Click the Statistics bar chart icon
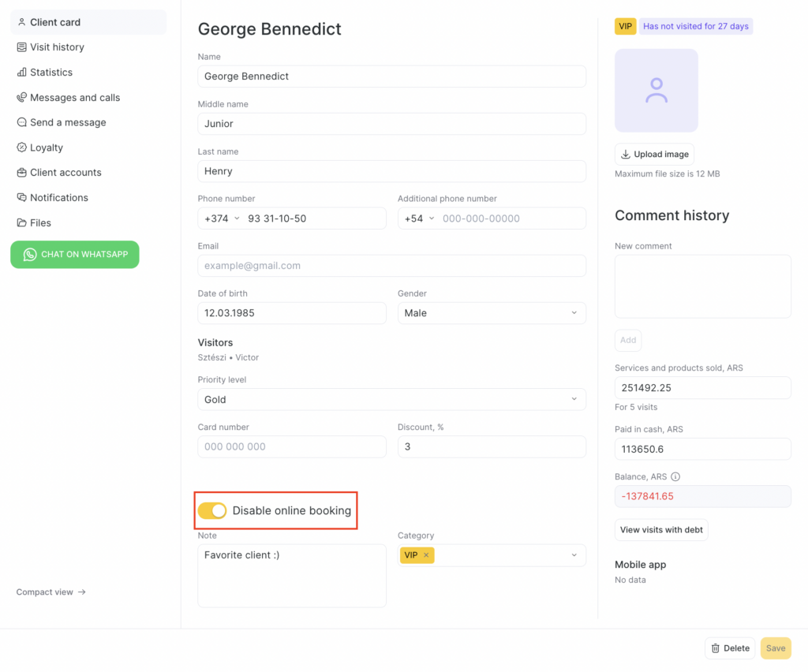Screen dimensions: 808x672 click(x=22, y=73)
